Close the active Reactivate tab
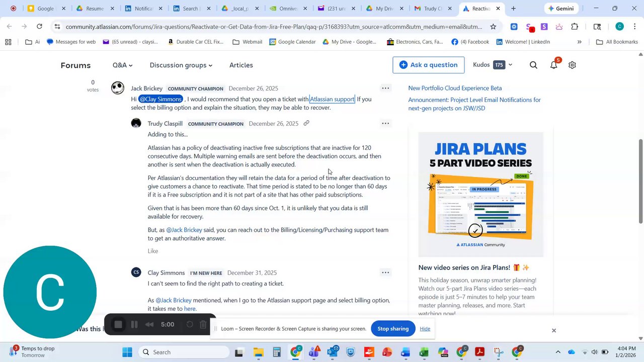 [x=498, y=9]
